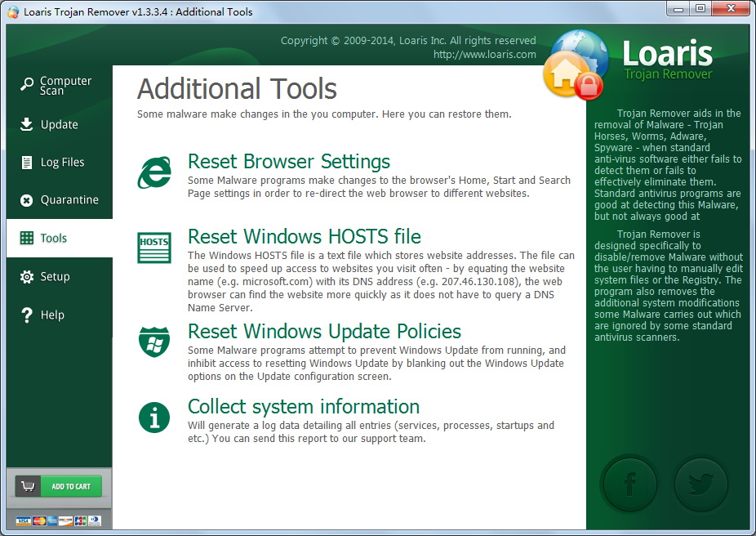Click the Loaris globe home logo
This screenshot has width=756, height=536.
pyautogui.click(x=576, y=65)
